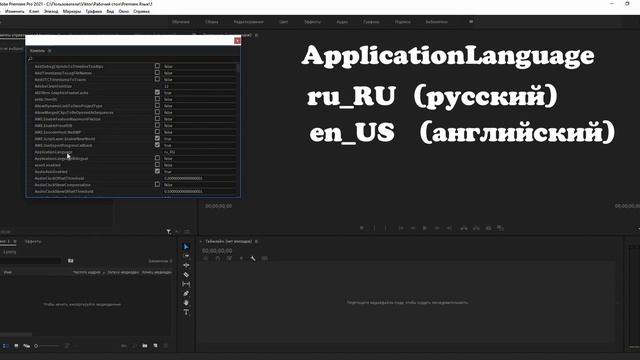Click Step Forward one frame button

(x=437, y=228)
